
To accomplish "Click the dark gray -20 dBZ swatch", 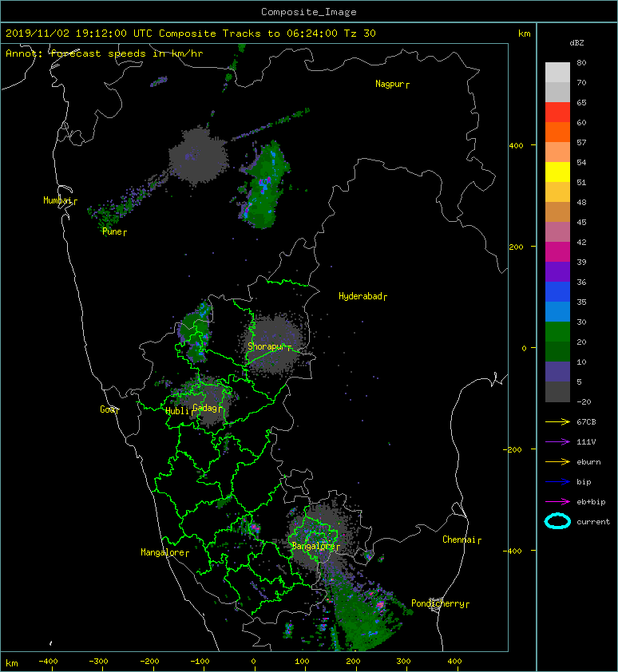I will coord(557,391).
